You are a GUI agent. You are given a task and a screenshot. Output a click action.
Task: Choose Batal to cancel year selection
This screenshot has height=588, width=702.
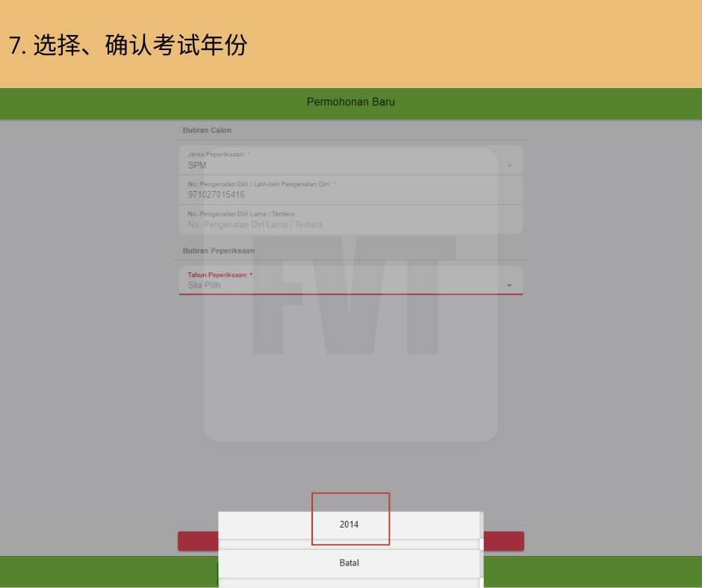coord(349,563)
